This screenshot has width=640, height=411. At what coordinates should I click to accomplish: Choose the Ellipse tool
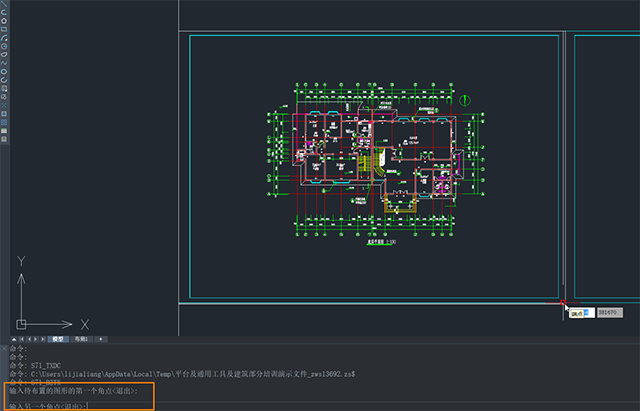[5, 72]
